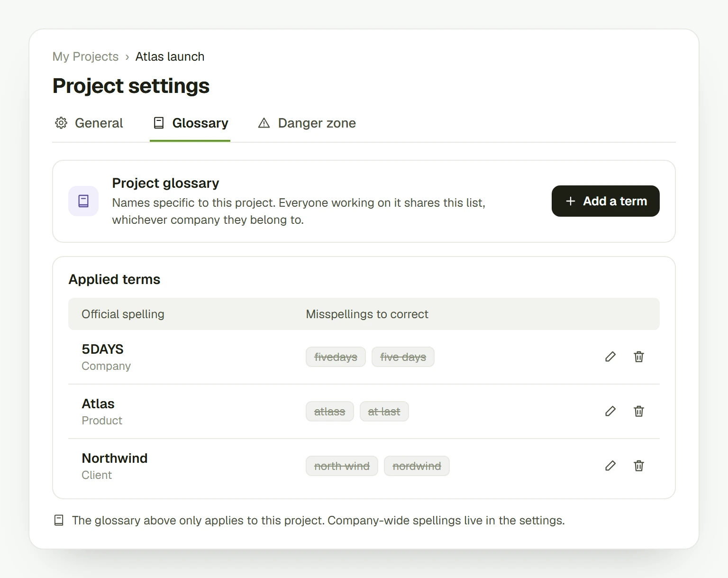The width and height of the screenshot is (728, 578).
Task: Go back to My Projects breadcrumb
Action: pyautogui.click(x=85, y=56)
